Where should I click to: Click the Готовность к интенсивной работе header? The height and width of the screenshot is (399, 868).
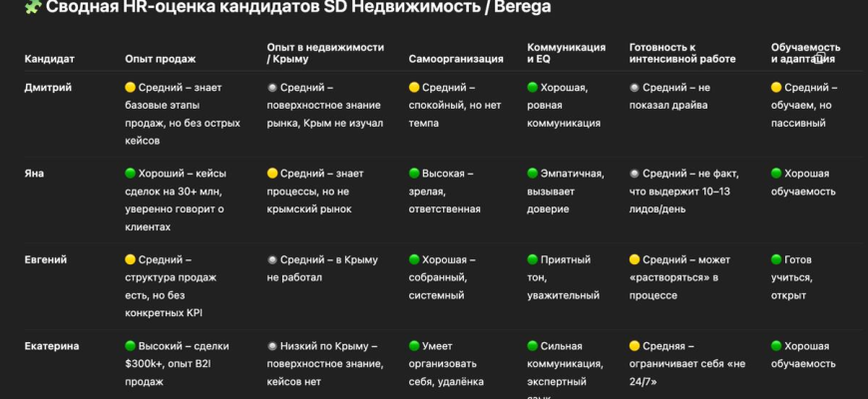[x=682, y=53]
